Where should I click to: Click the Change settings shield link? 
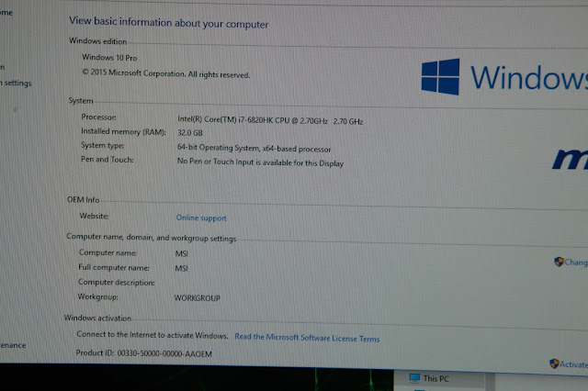point(571,262)
